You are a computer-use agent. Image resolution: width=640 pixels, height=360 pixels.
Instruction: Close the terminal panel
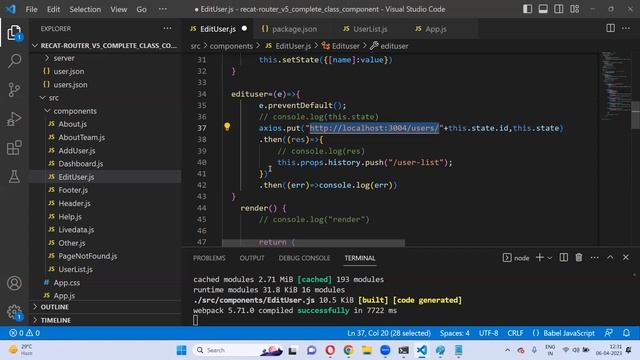(x=626, y=258)
